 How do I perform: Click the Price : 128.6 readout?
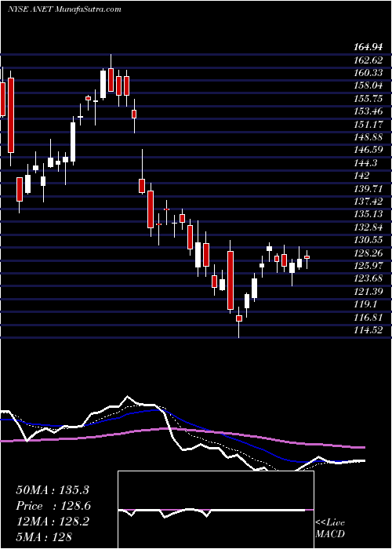tap(53, 506)
